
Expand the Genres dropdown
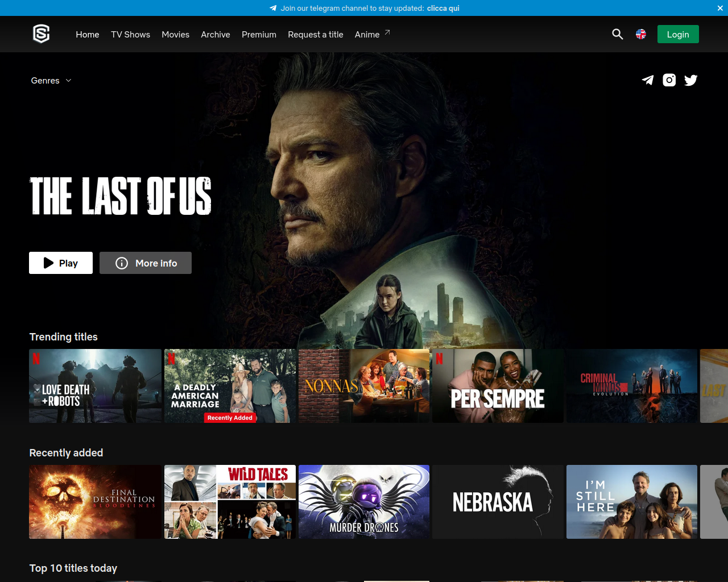coord(51,81)
